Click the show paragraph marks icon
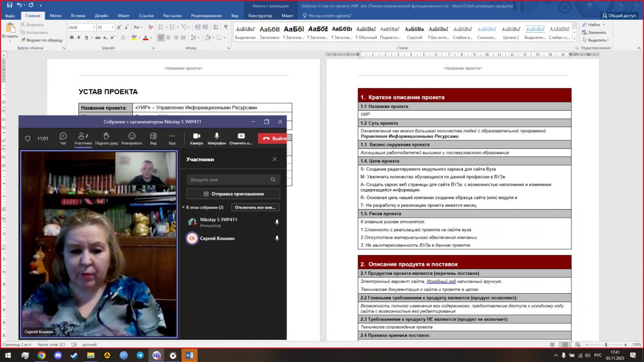 coord(226,27)
